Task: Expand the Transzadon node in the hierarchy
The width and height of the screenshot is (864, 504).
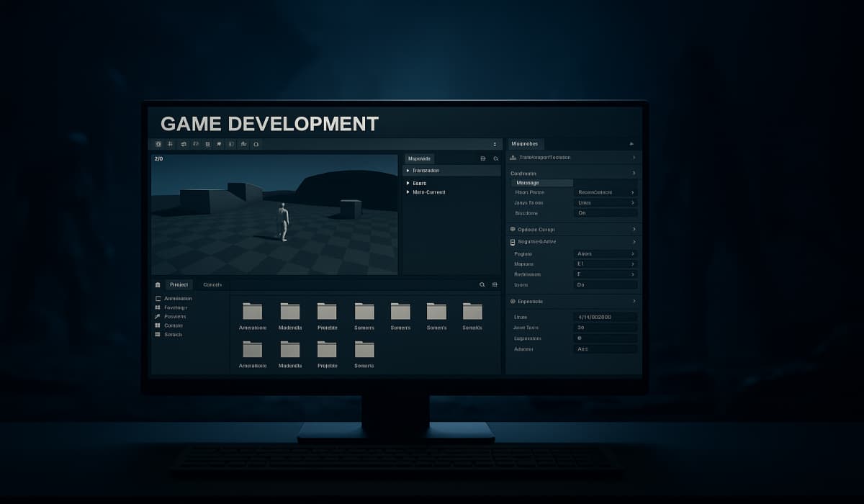Action: [408, 171]
